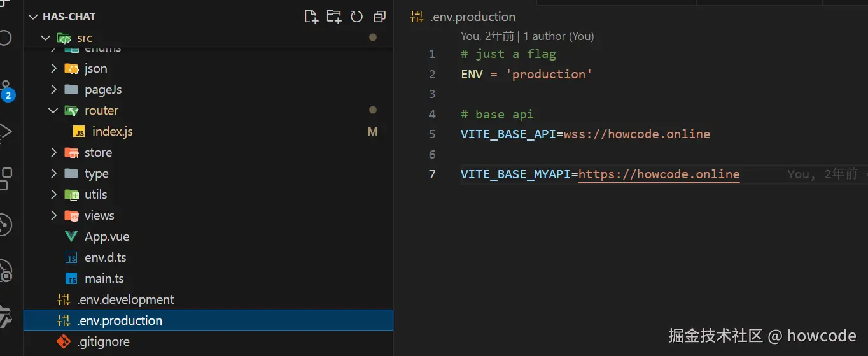
Task: Open index.js in the router folder
Action: point(112,132)
